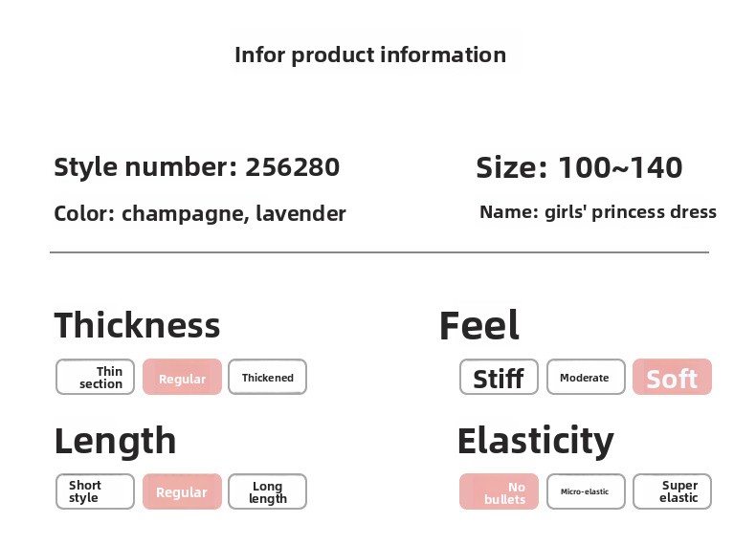Click the Feel section heading

[x=478, y=326]
